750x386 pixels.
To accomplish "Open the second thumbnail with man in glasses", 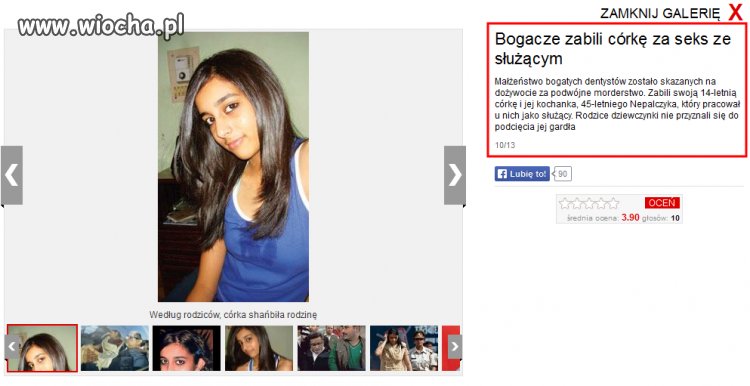I will [x=115, y=348].
